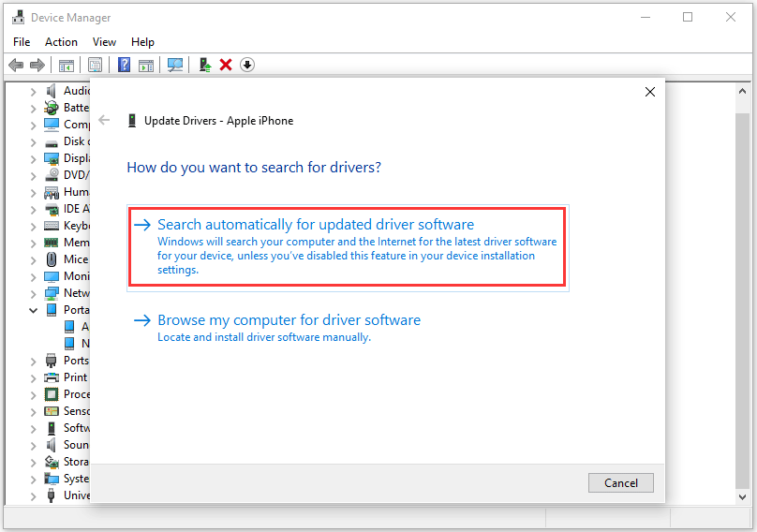Click the Cancel button
This screenshot has width=757, height=532.
pos(621,482)
